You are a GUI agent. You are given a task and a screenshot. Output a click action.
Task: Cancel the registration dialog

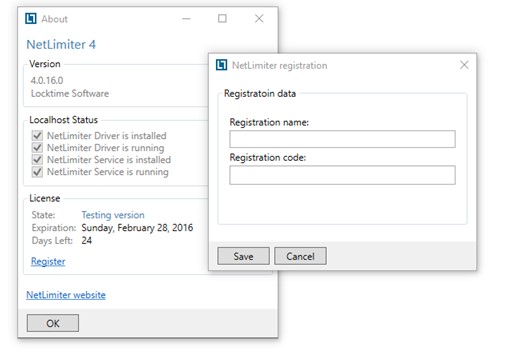(x=300, y=256)
